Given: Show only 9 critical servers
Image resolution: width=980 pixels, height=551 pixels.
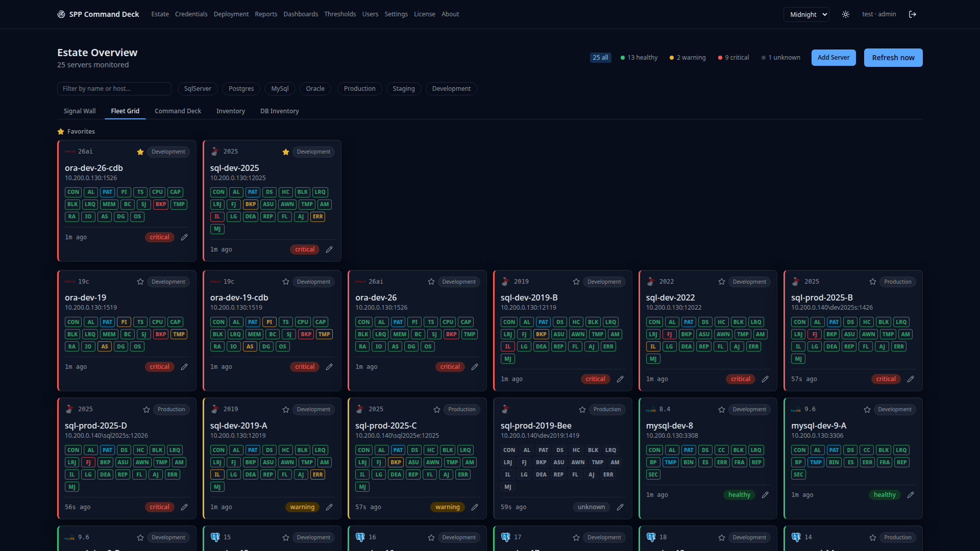Looking at the screenshot, I should (x=733, y=58).
